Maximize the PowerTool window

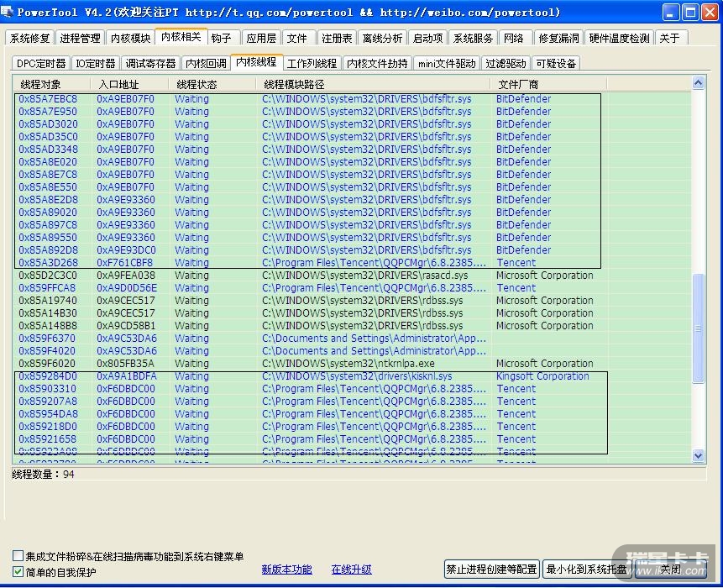pos(690,12)
